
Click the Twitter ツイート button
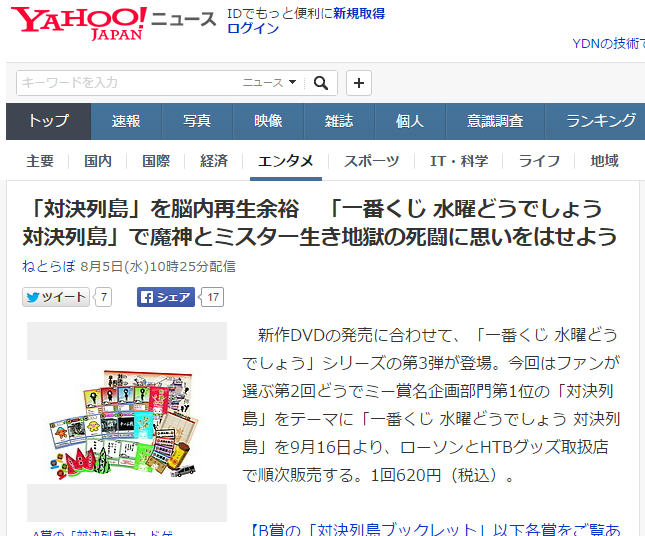(56, 297)
